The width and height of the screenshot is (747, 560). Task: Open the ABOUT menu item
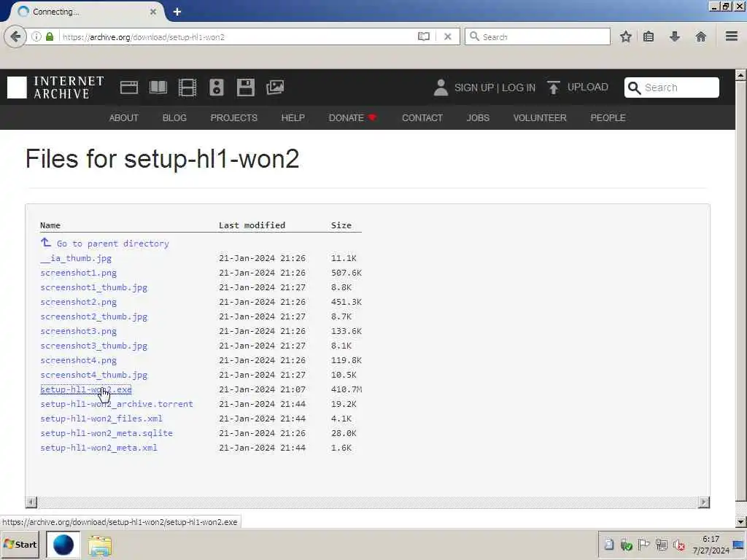123,117
